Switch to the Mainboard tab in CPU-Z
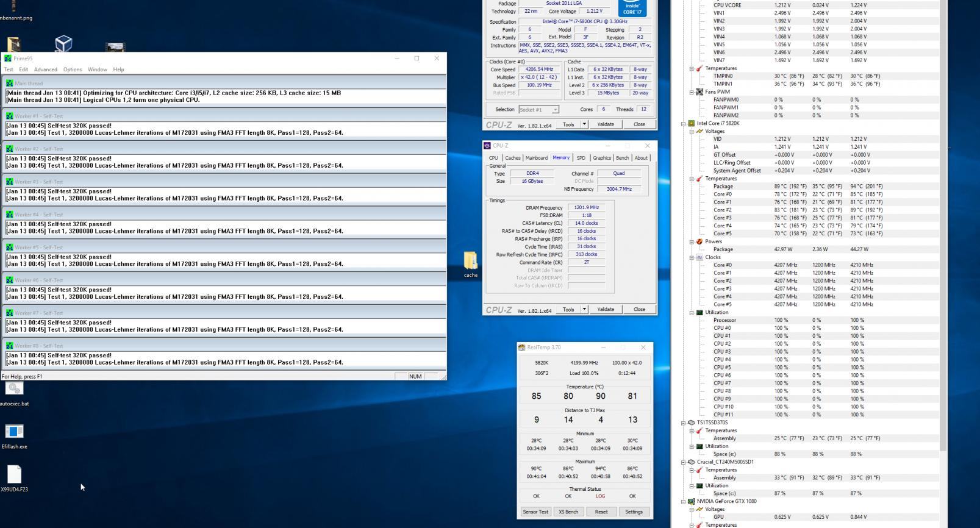Screen dimensions: 980x528 coord(537,158)
